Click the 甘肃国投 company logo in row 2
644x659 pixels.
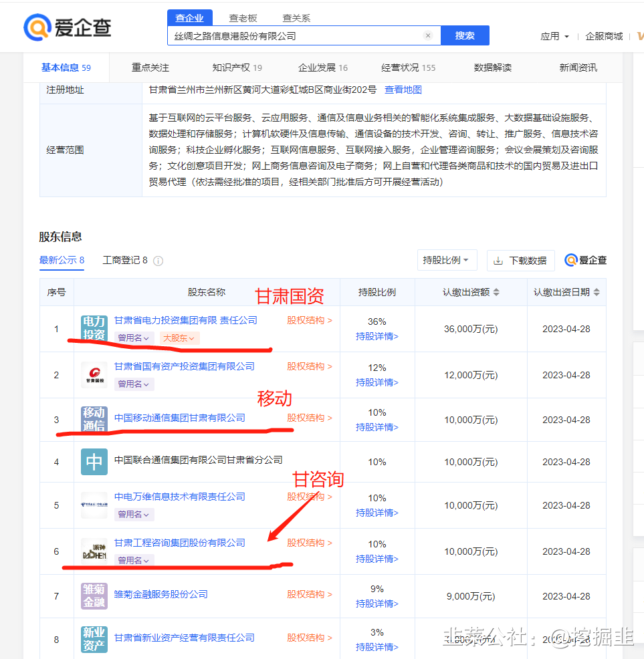[94, 374]
